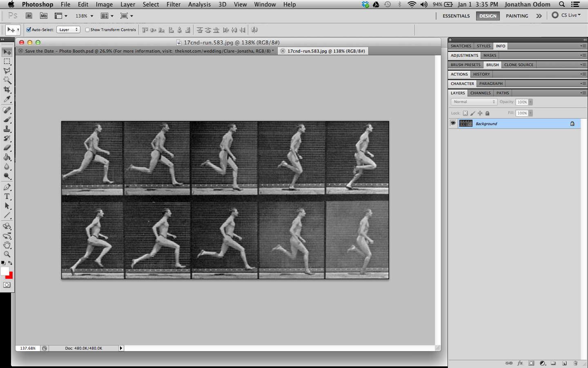Open the Filter menu
The height and width of the screenshot is (368, 588).
(174, 4)
